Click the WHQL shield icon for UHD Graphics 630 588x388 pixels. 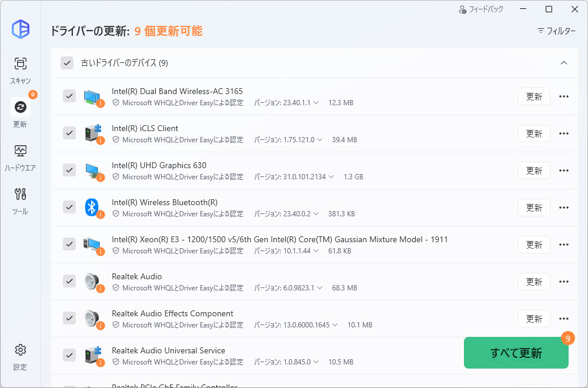click(116, 176)
